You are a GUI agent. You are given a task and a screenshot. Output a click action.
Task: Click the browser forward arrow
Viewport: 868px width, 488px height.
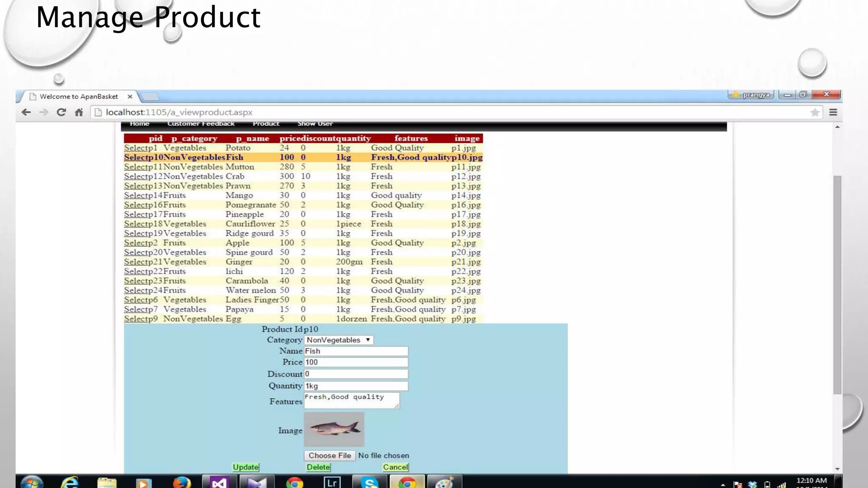tap(44, 112)
